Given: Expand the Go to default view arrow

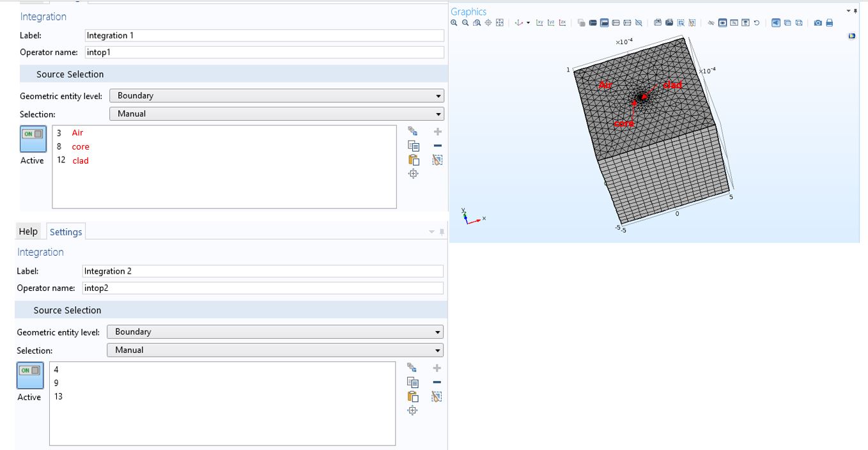Looking at the screenshot, I should 528,23.
